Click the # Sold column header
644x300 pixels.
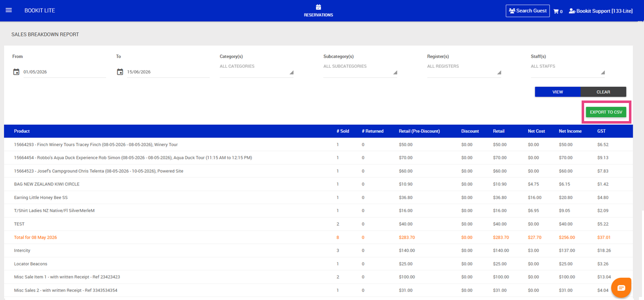pos(343,131)
